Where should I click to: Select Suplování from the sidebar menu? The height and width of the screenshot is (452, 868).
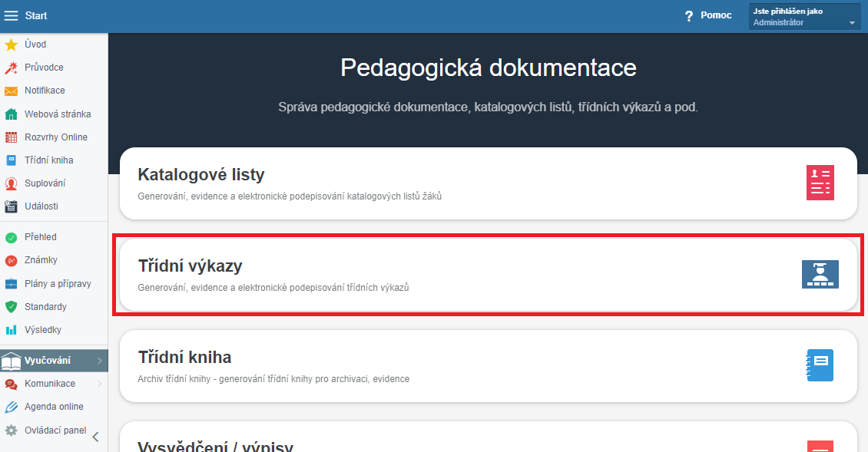[x=45, y=183]
